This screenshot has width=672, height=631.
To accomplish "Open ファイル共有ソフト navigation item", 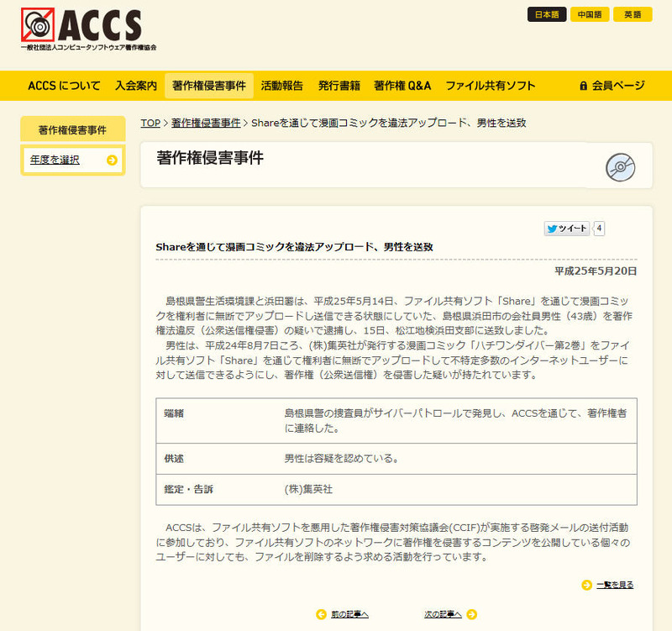I will 491,86.
